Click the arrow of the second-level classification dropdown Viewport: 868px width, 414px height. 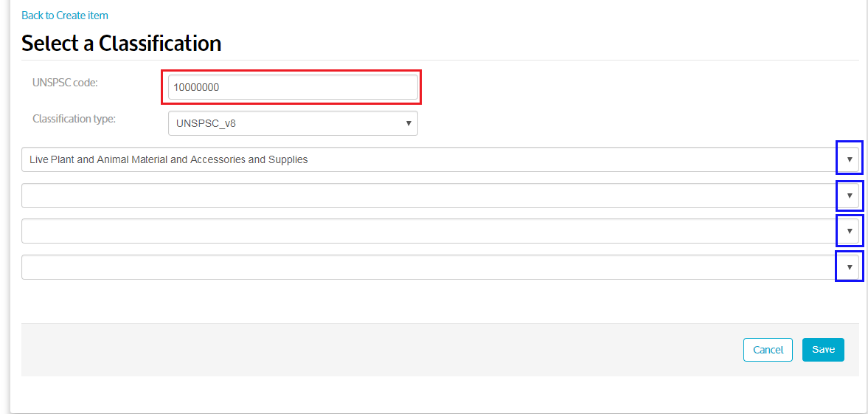[849, 195]
